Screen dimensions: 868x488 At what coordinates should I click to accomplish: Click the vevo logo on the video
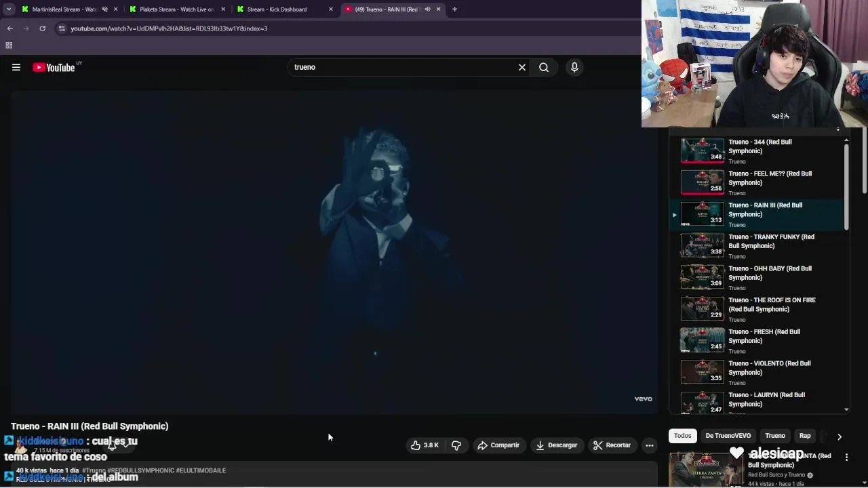[643, 399]
